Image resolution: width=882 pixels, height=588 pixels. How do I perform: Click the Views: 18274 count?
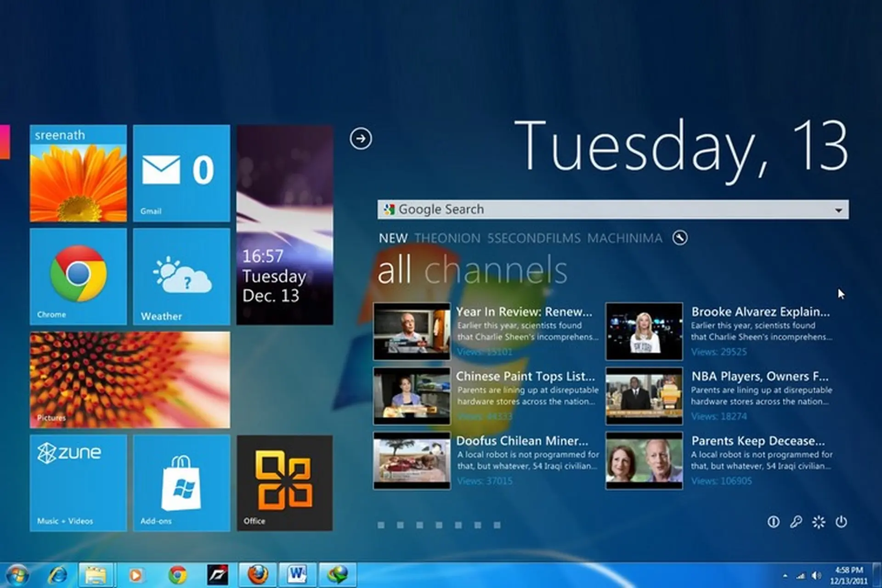tap(719, 416)
